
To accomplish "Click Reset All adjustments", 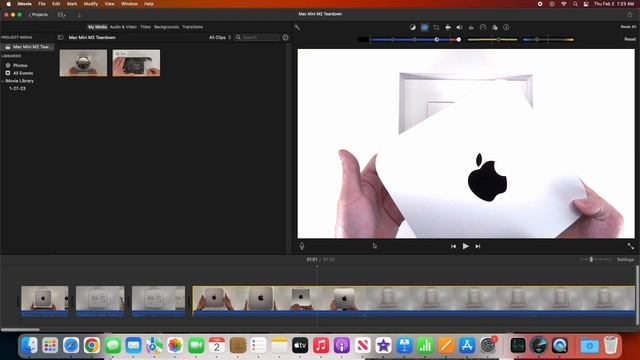I will (x=628, y=27).
